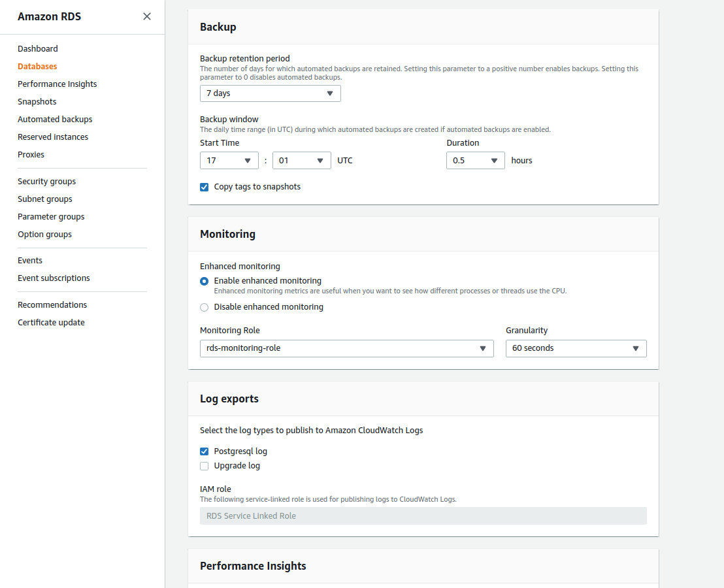Open Automated backups page
Image resolution: width=724 pixels, height=588 pixels.
coord(55,119)
